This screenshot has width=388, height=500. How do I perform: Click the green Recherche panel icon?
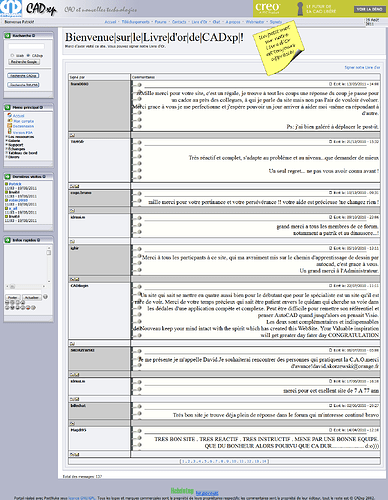point(7,35)
